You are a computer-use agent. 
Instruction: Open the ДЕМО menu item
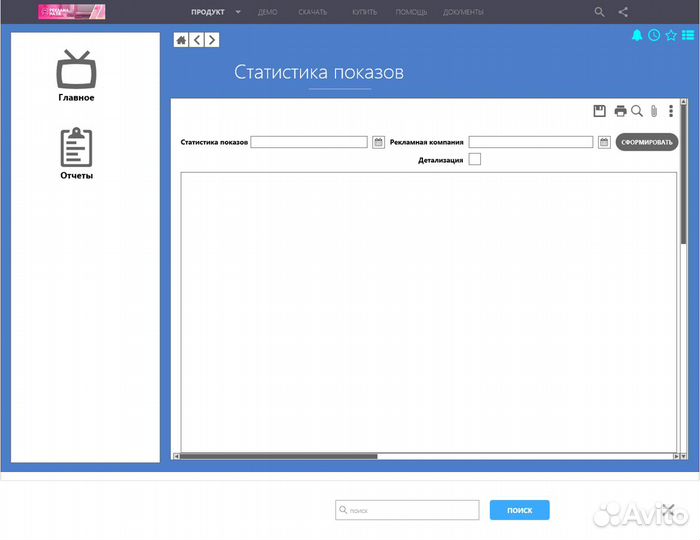[267, 12]
